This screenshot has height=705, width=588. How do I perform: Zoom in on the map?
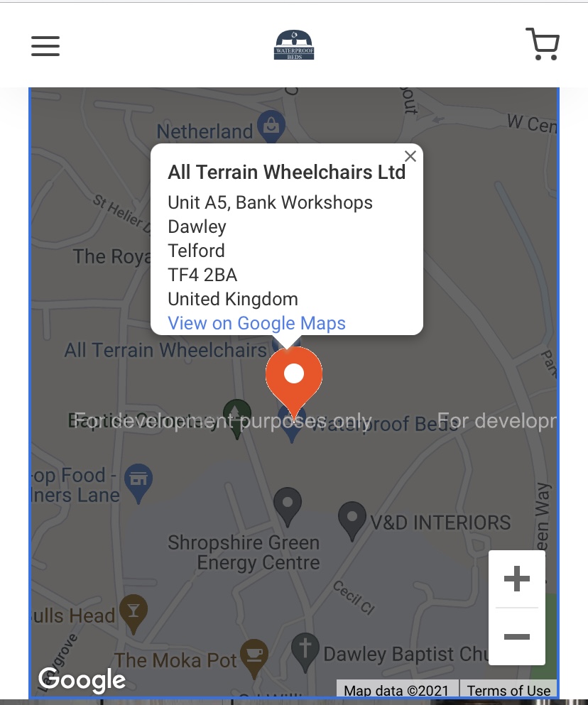coord(516,579)
